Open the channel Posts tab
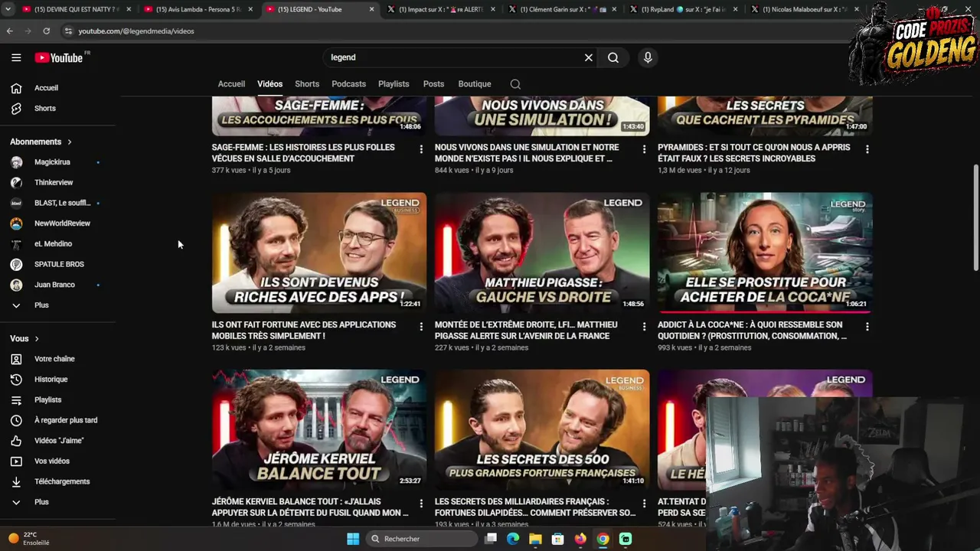This screenshot has width=980, height=551. tap(433, 84)
